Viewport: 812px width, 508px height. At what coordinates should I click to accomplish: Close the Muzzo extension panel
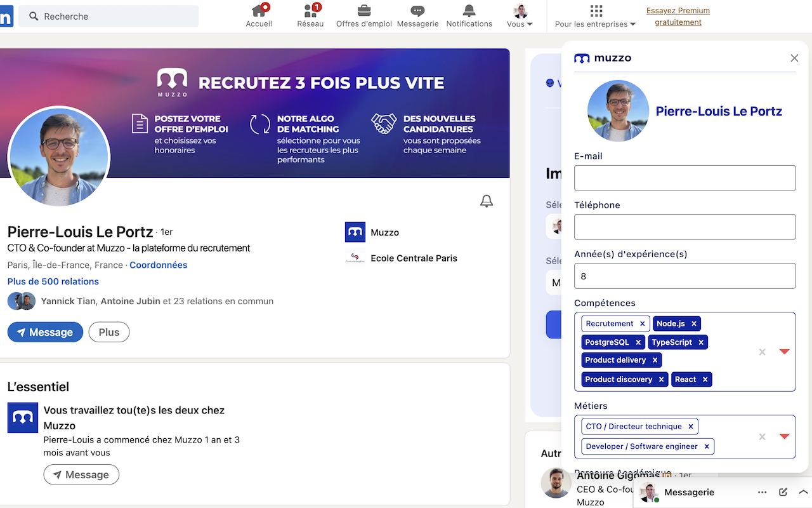click(794, 58)
